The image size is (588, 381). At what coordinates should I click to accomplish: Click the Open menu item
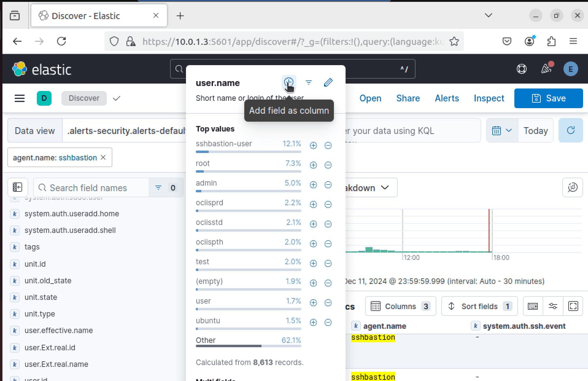click(370, 98)
